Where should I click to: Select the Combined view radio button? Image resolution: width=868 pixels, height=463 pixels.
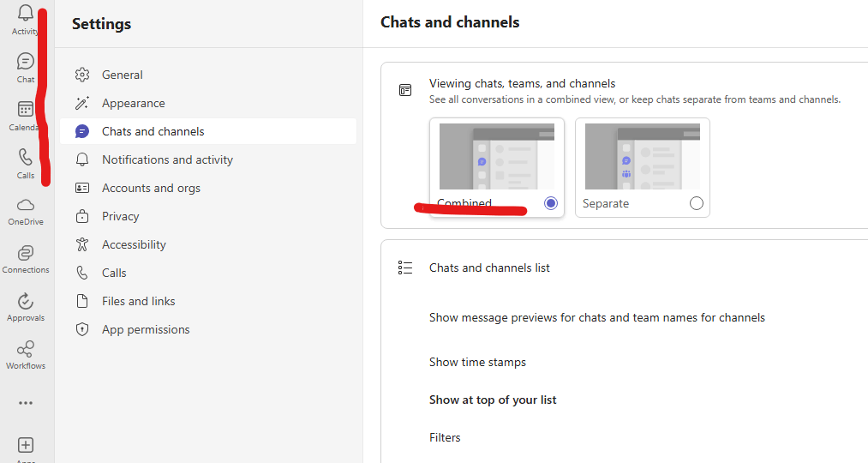coord(551,203)
